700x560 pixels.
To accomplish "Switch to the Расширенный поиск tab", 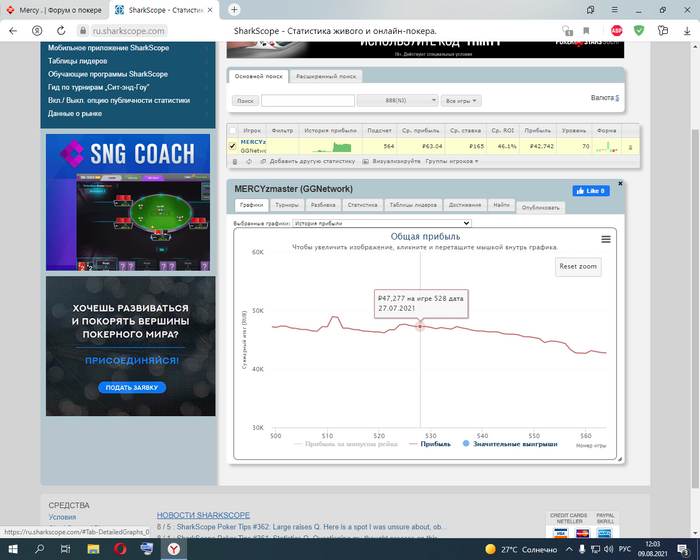I will [x=326, y=76].
